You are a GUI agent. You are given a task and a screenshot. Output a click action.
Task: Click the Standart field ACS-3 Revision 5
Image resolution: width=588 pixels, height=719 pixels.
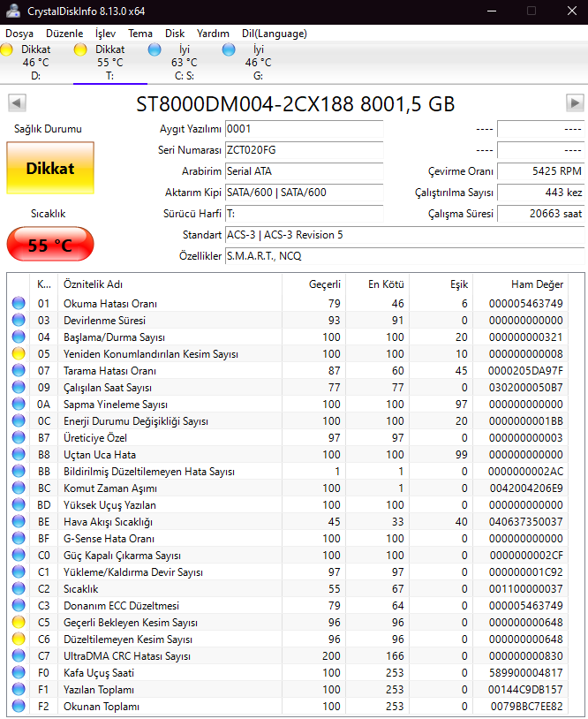point(404,235)
